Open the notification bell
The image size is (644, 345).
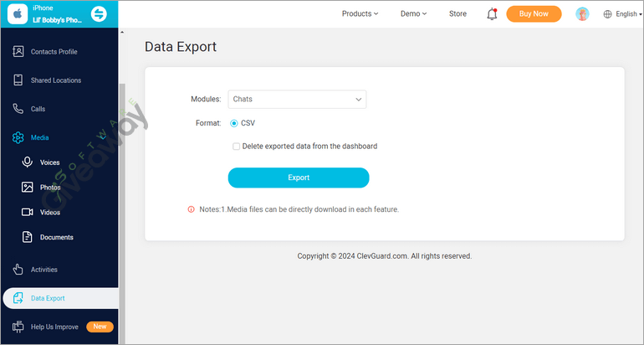click(x=491, y=14)
